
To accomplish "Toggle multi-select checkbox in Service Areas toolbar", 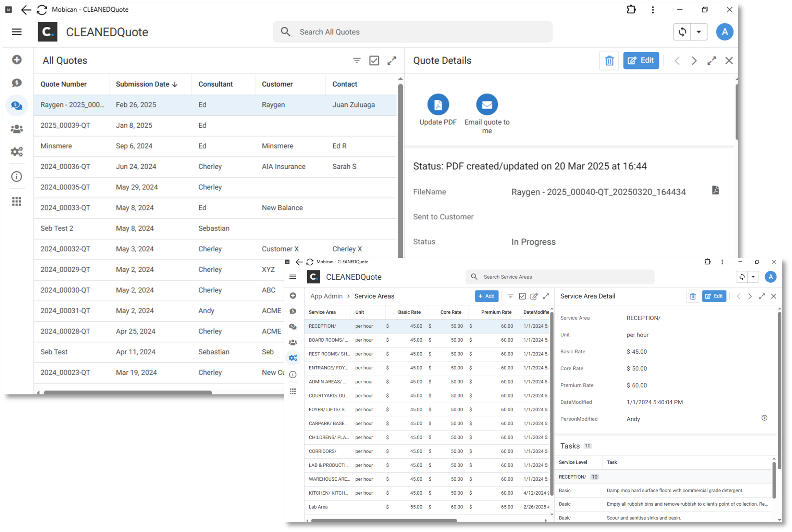I will [x=522, y=296].
